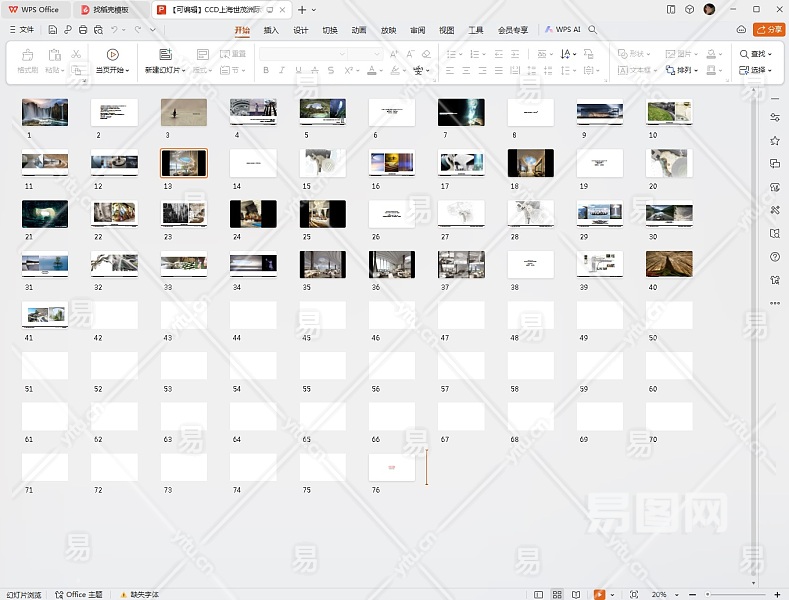Switch to normal view in status bar
This screenshot has height=600, width=789.
539,594
